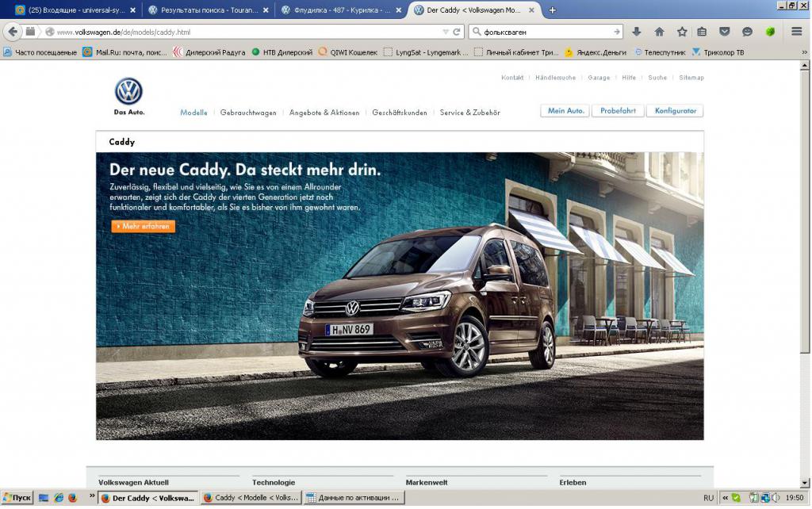The width and height of the screenshot is (812, 509).
Task: Save page to Pocket icon
Action: [x=725, y=32]
